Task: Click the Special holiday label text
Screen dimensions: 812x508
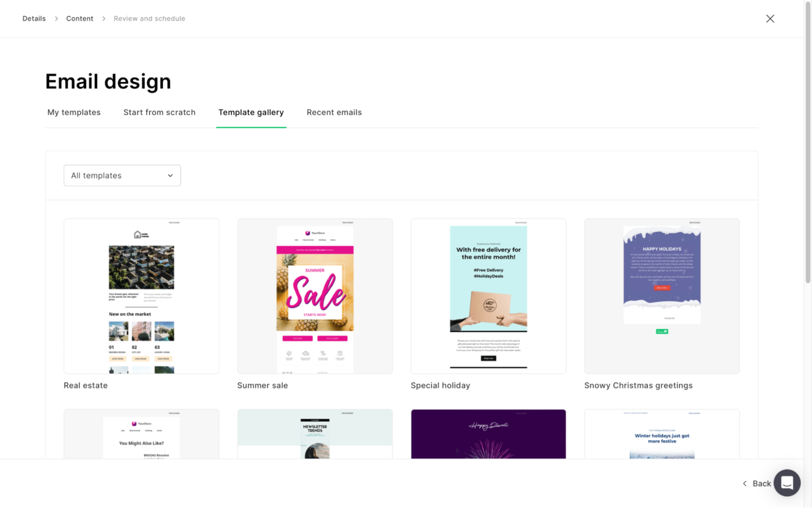Action: coord(440,386)
